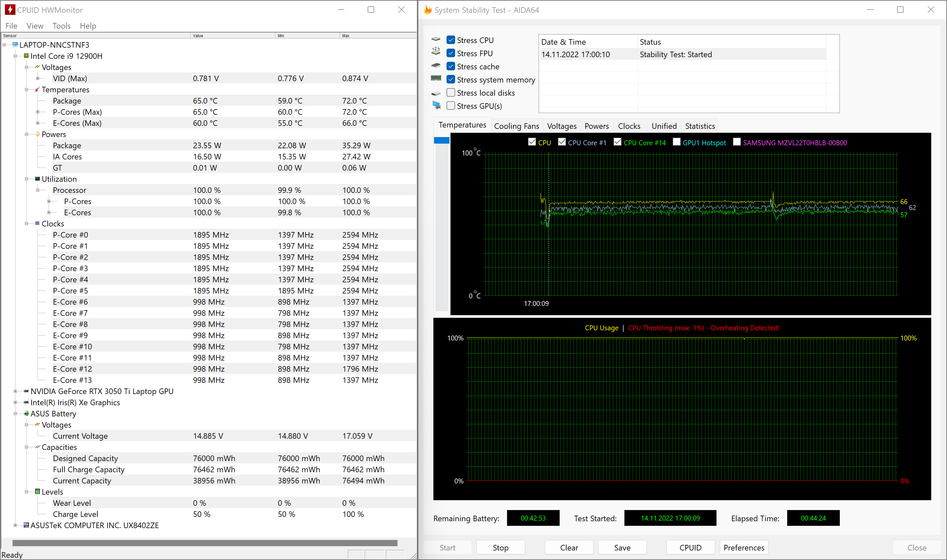
Task: Click the blue graph scale slider handle
Action: point(441,141)
